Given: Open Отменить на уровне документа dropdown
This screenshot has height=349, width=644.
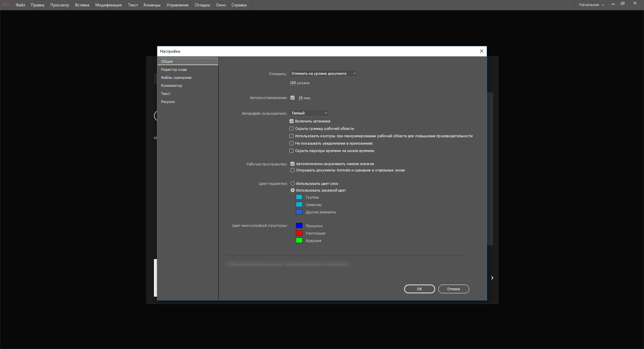Looking at the screenshot, I should coord(323,73).
